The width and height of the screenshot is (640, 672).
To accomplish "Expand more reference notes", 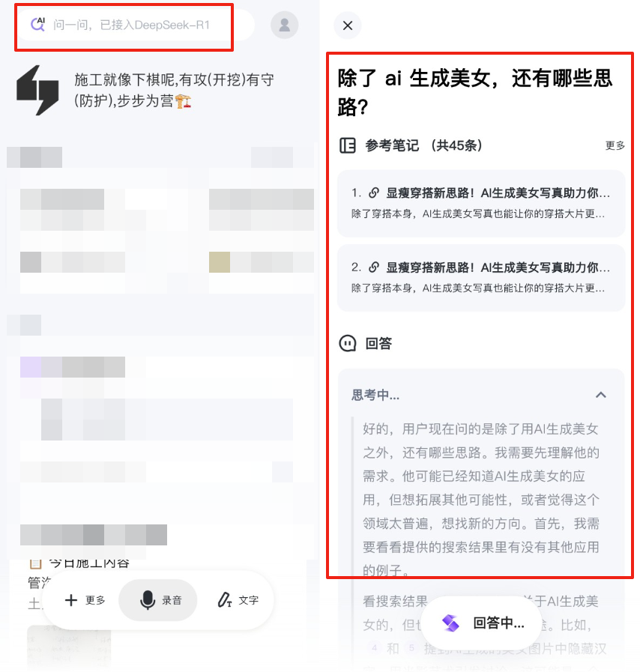I will click(615, 146).
